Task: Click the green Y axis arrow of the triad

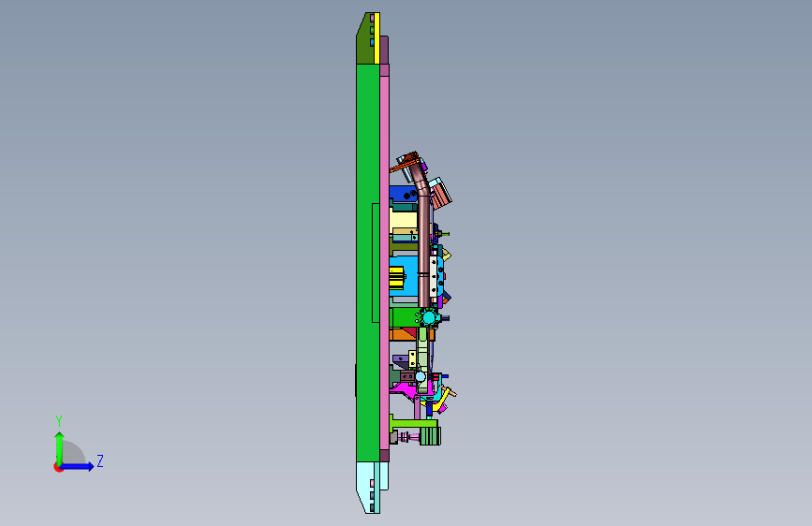Action: pos(59,447)
